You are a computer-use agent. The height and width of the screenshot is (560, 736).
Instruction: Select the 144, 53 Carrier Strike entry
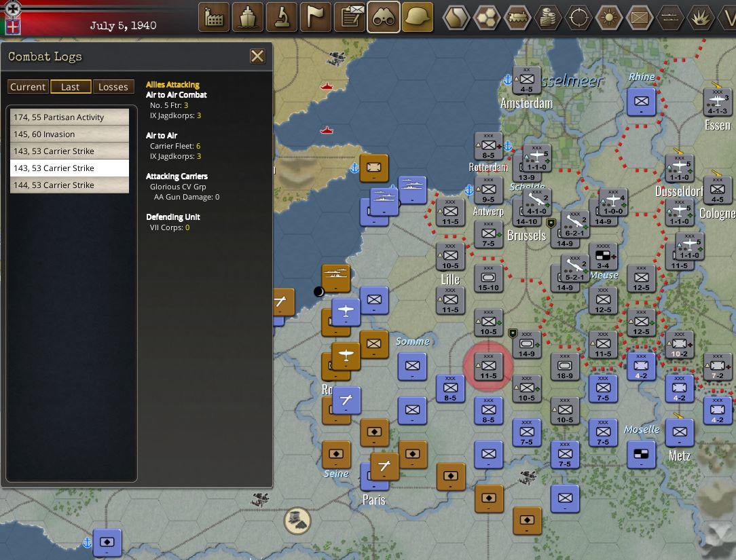click(x=69, y=185)
